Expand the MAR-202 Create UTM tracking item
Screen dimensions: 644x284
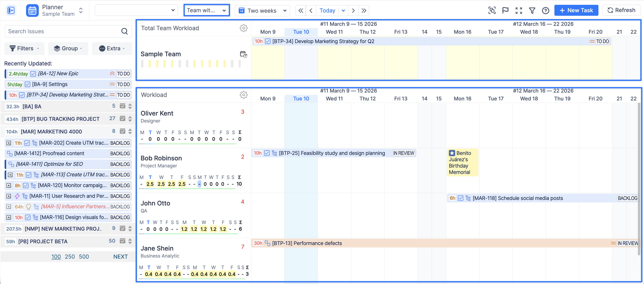point(9,143)
